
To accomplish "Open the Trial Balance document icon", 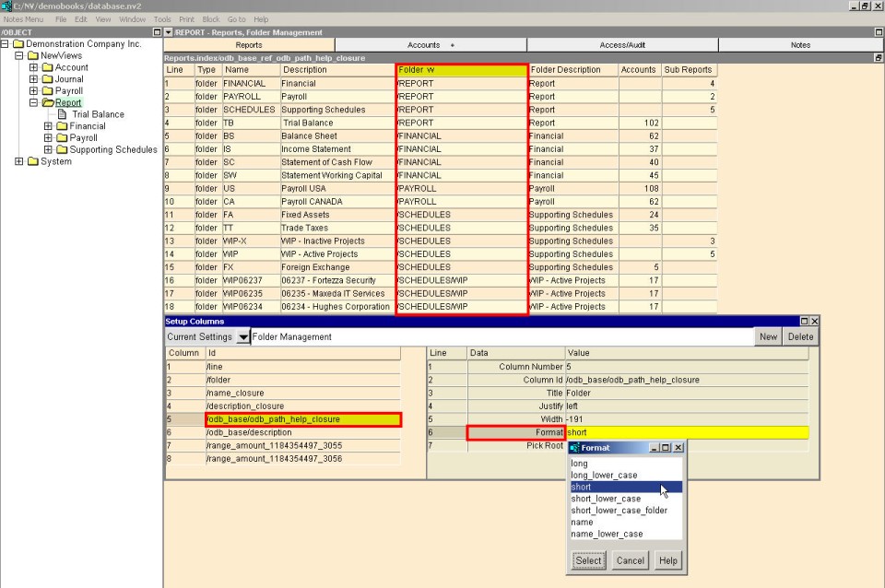I will click(x=62, y=114).
